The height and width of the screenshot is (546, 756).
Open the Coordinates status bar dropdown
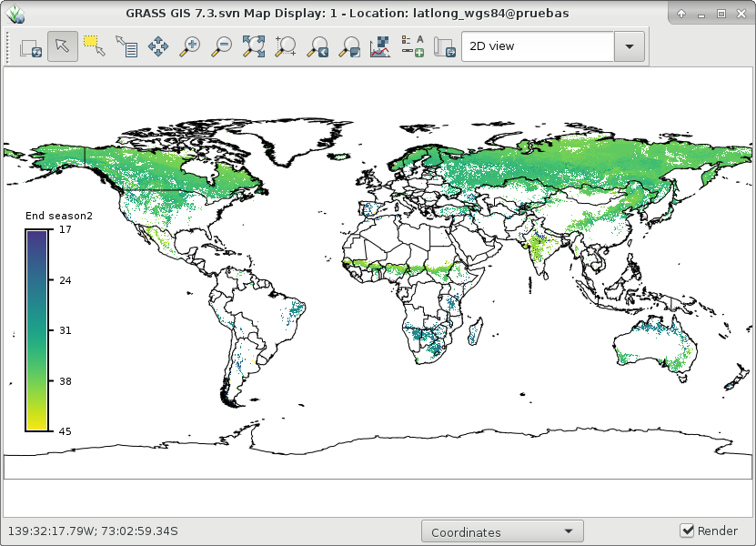tap(502, 531)
